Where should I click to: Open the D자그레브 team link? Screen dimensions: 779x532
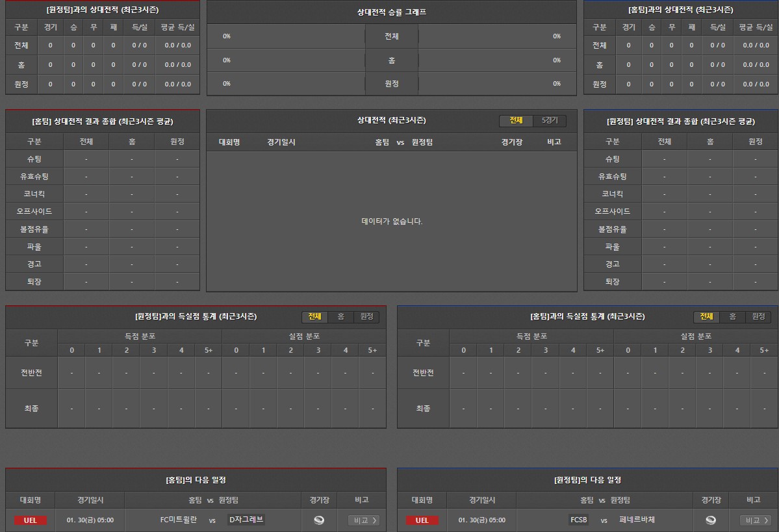click(246, 520)
